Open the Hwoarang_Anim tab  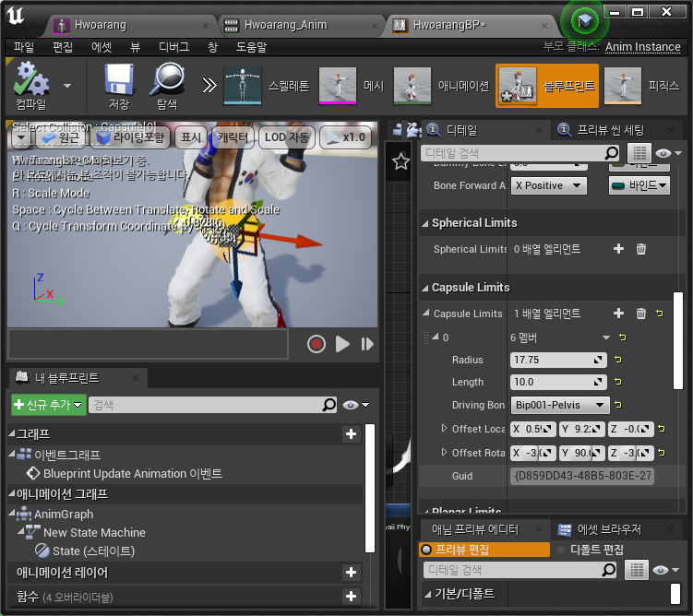click(285, 25)
